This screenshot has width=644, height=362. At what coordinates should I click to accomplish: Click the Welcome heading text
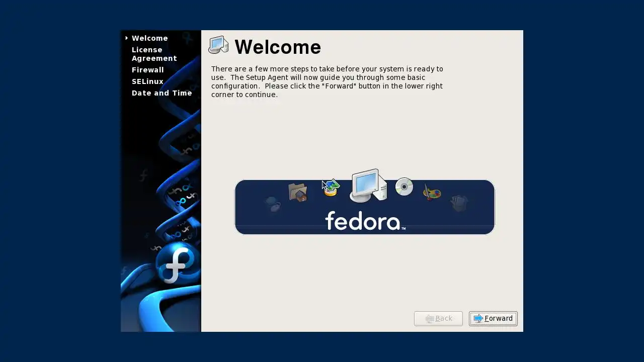click(x=278, y=47)
